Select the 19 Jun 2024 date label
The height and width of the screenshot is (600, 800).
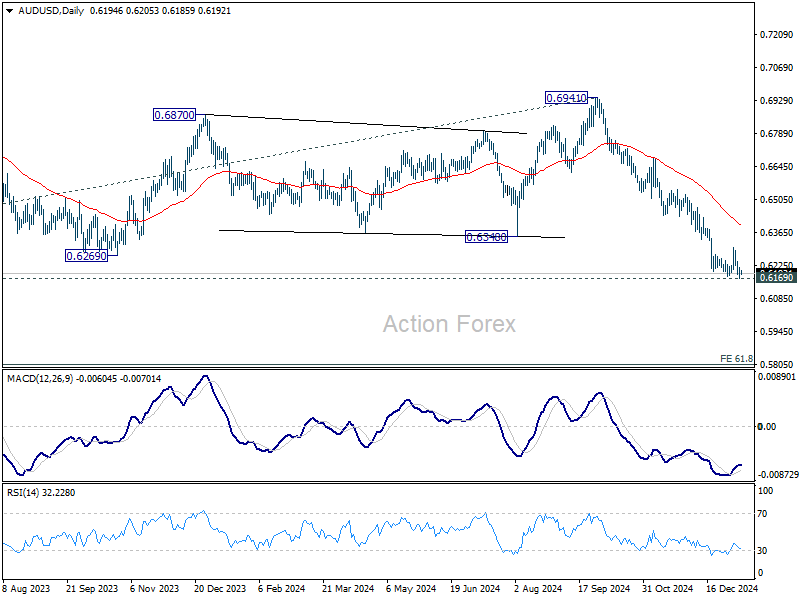tap(475, 588)
